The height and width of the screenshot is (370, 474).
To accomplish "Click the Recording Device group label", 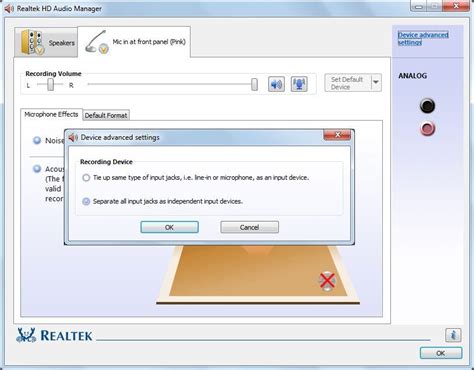I will pyautogui.click(x=106, y=162).
